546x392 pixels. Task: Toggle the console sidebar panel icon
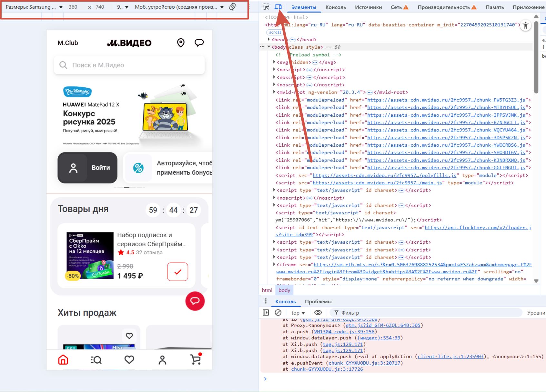tap(266, 312)
